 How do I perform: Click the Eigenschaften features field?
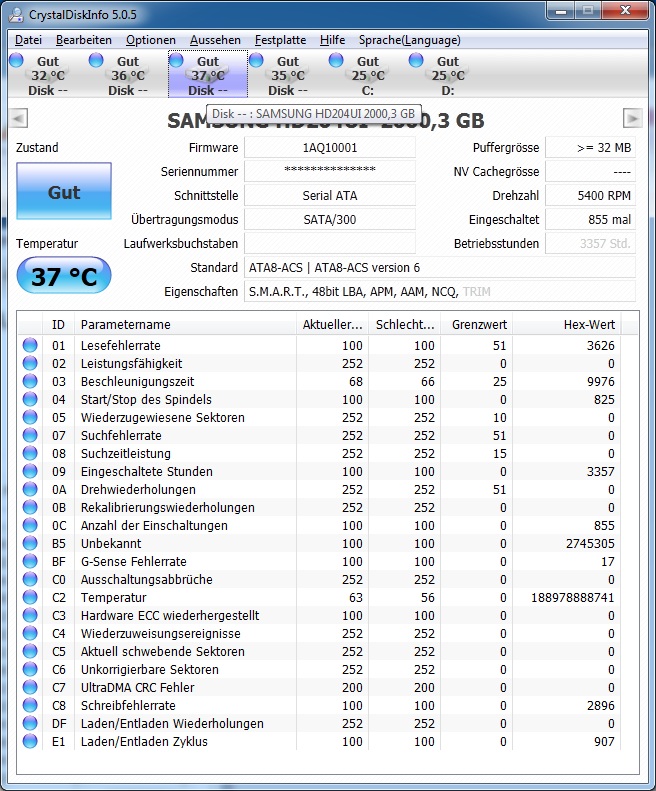440,292
